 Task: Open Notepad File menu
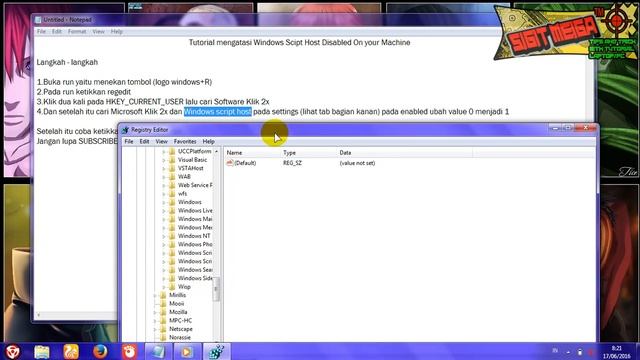tap(41, 31)
